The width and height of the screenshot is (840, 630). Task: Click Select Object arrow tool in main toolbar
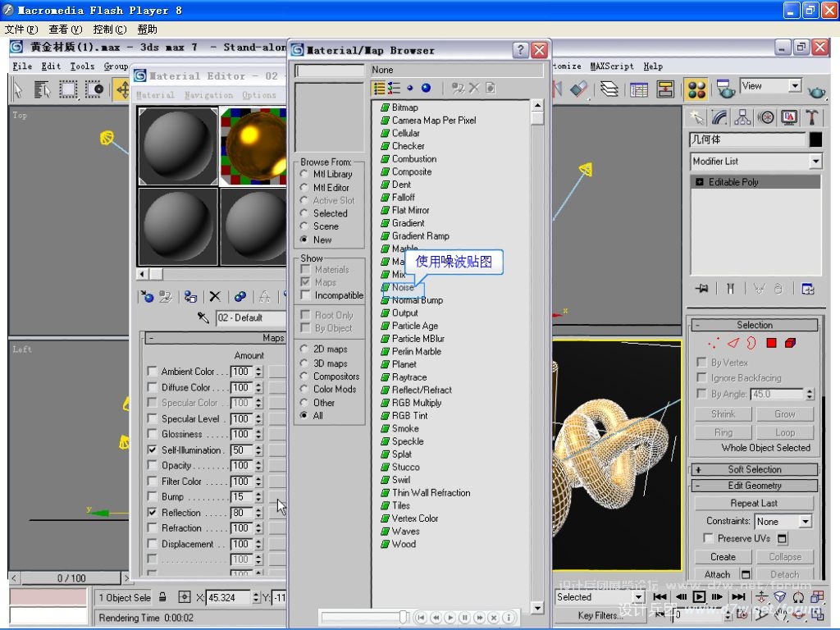click(18, 89)
